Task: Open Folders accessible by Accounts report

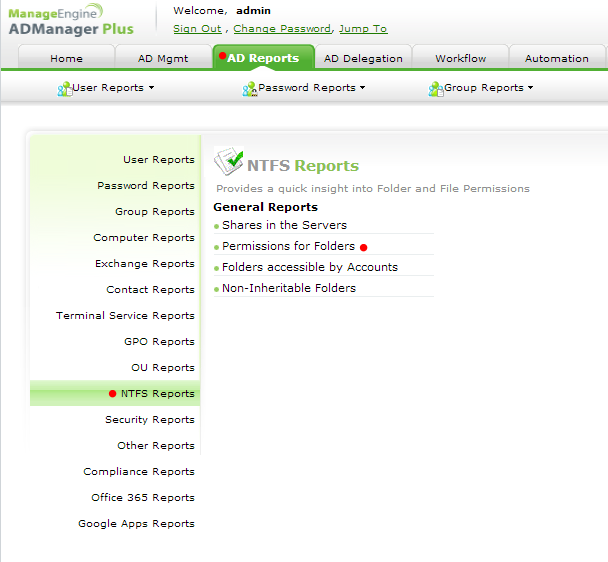Action: (x=310, y=267)
